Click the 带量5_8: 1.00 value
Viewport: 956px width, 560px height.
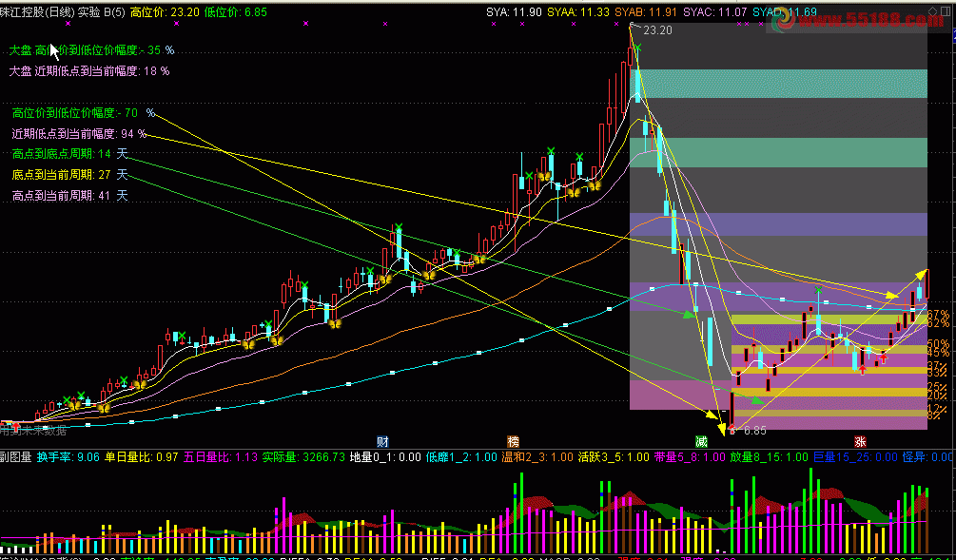click(x=690, y=457)
